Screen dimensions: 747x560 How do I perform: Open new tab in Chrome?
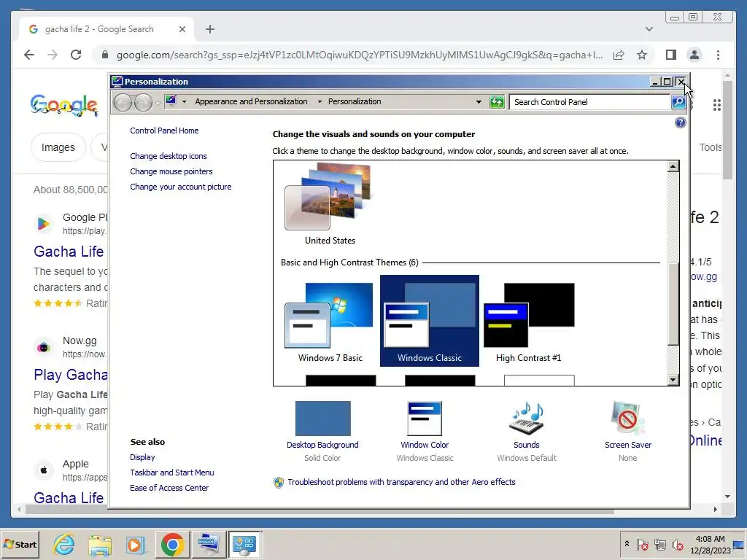[209, 29]
